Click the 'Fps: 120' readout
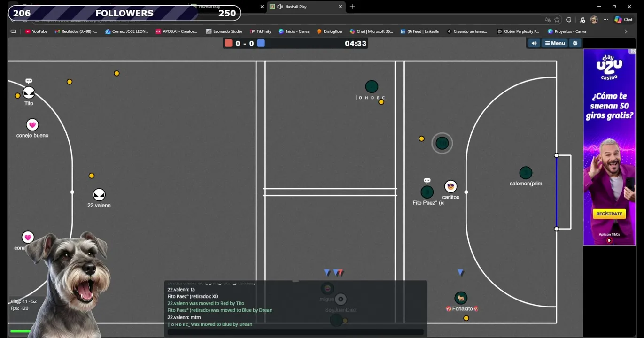 pos(19,308)
